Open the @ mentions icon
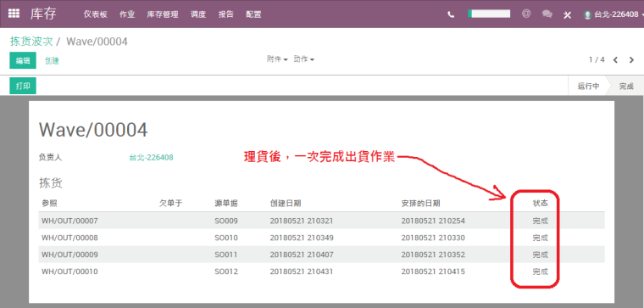This screenshot has width=644, height=308. 526,14
